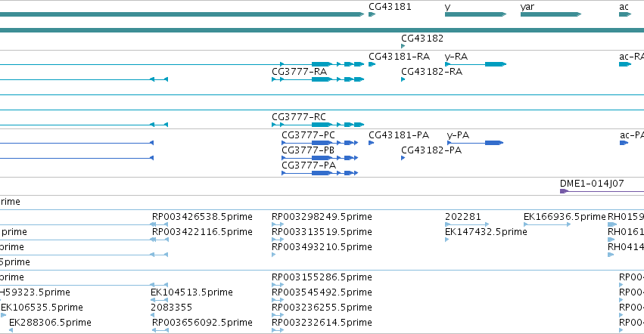Select the EK166936.5prime EST feature
644x334 pixels.
[547, 224]
